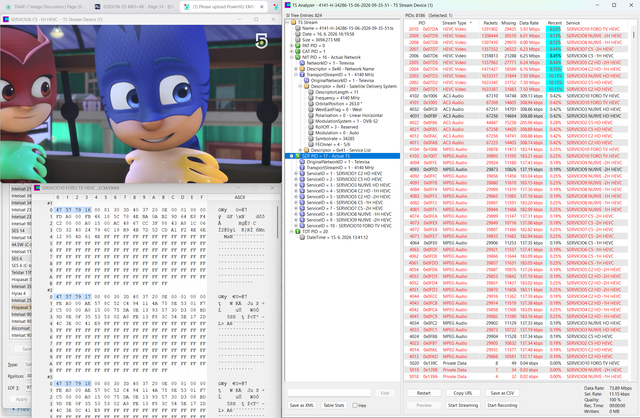640x418 pixels.
Task: Sort by Stream Type column header
Action: coord(457,23)
